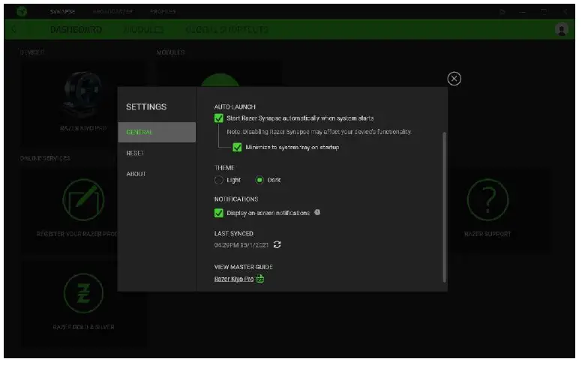Switch to the Modules tab
The height and width of the screenshot is (368, 588).
[x=144, y=30]
